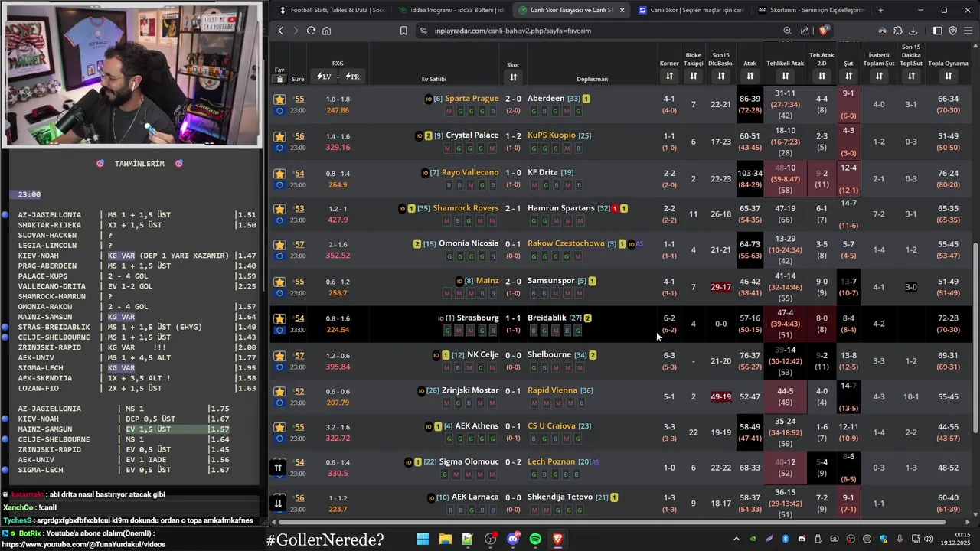Open Rakow Czestochowa team link

click(566, 243)
